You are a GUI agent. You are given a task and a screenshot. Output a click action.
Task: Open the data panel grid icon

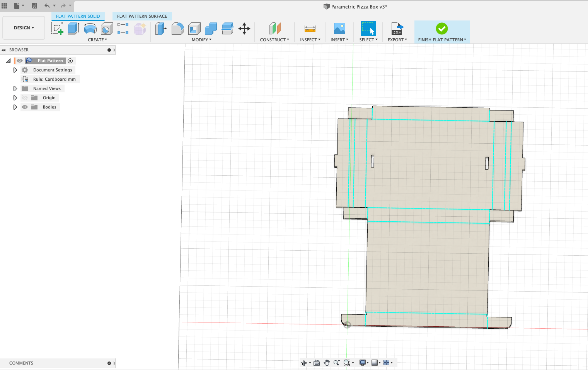point(4,5)
